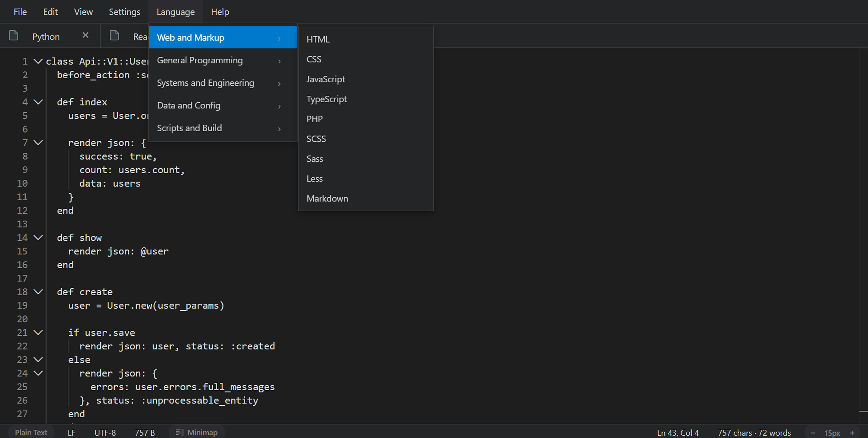Collapse the class fold arrow on line 1
Screen dimensions: 868x438
pos(38,61)
